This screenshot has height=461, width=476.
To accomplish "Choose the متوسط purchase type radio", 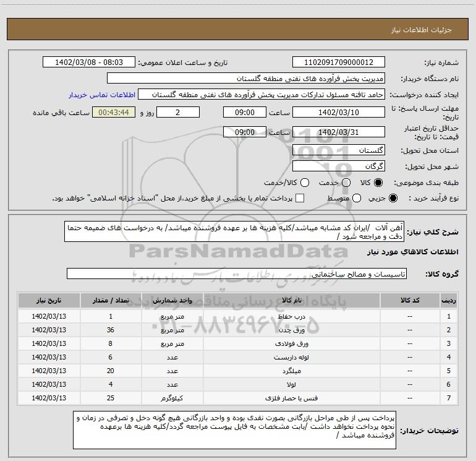I will [x=357, y=198].
